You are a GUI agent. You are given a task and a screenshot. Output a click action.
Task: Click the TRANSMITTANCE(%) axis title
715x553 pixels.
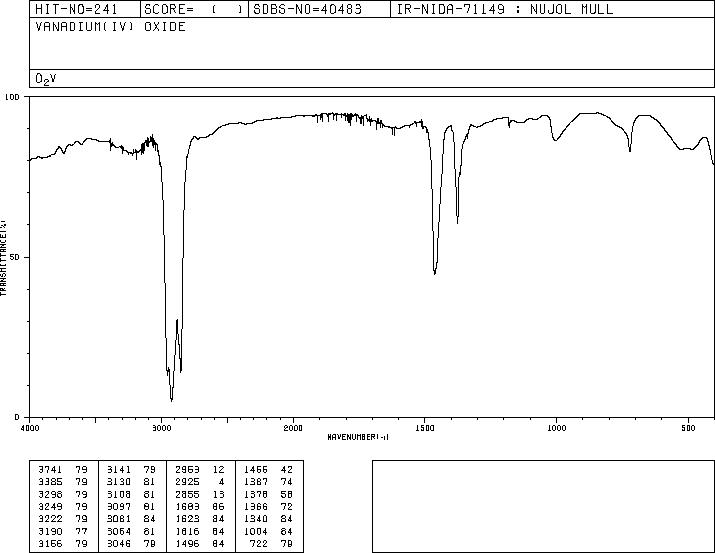pos(3,258)
